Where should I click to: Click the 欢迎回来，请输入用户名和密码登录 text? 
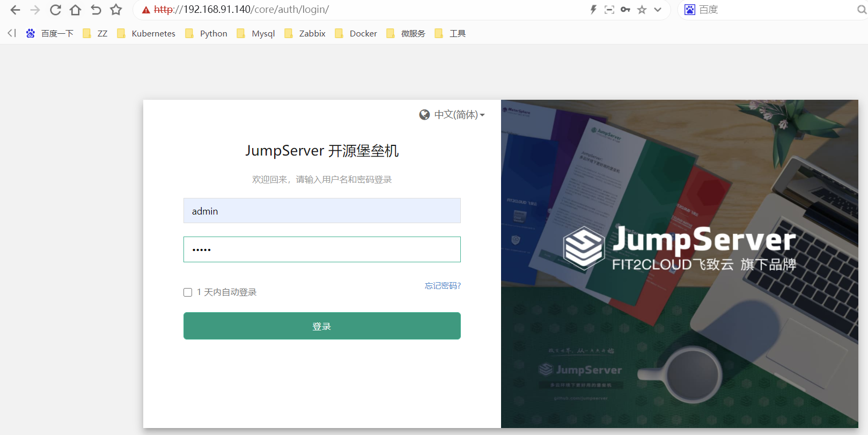click(322, 180)
